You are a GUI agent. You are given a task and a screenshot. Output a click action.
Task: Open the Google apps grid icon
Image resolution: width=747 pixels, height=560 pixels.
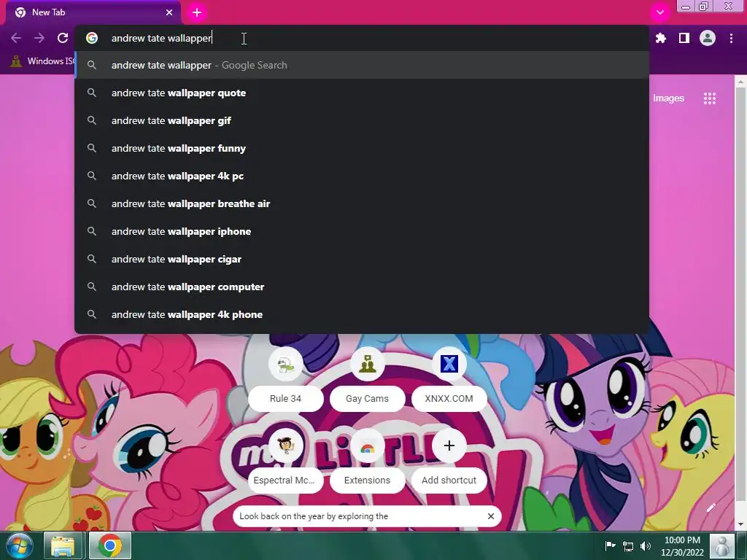click(709, 98)
